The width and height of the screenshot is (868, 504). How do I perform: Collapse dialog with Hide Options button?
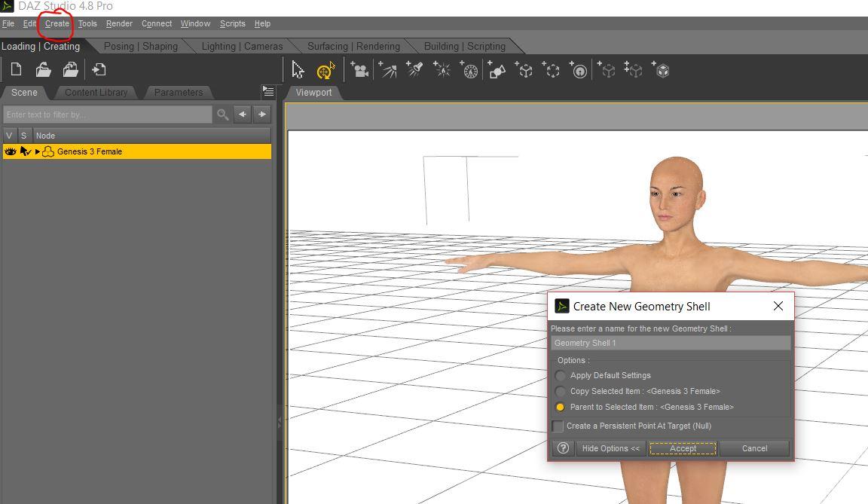click(x=610, y=448)
